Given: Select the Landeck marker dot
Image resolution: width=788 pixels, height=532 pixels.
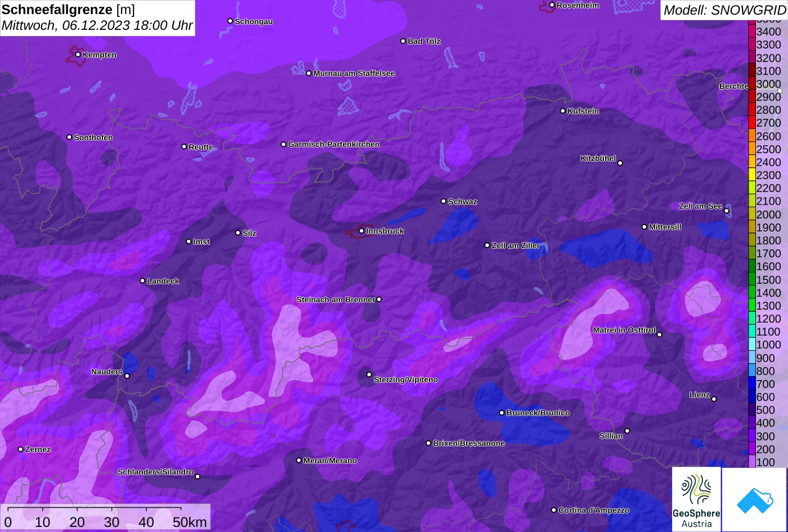Looking at the screenshot, I should (x=142, y=281).
